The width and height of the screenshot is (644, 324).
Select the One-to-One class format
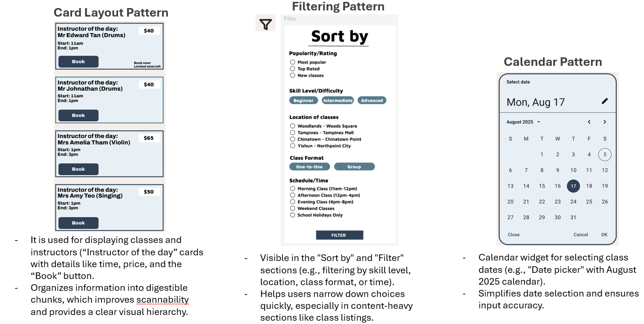coord(309,167)
